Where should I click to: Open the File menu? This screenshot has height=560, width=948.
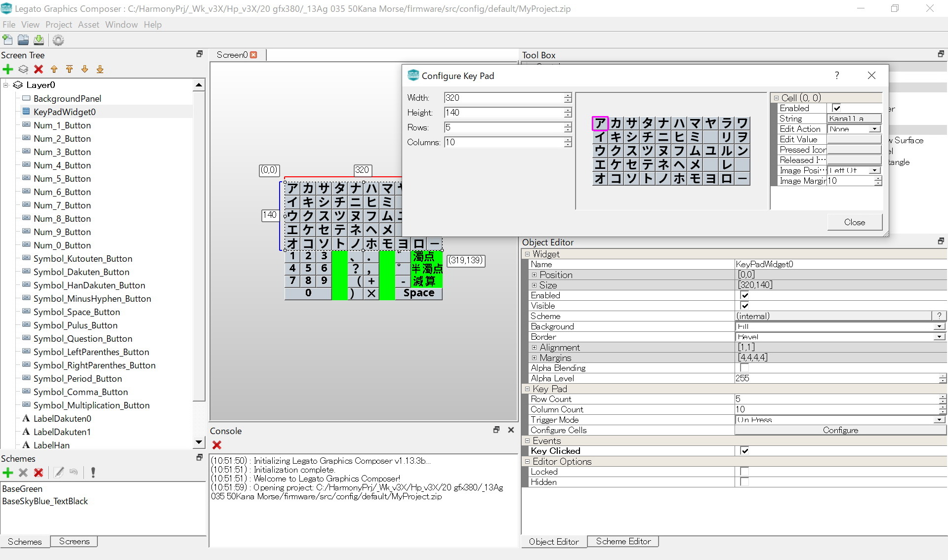tap(9, 24)
